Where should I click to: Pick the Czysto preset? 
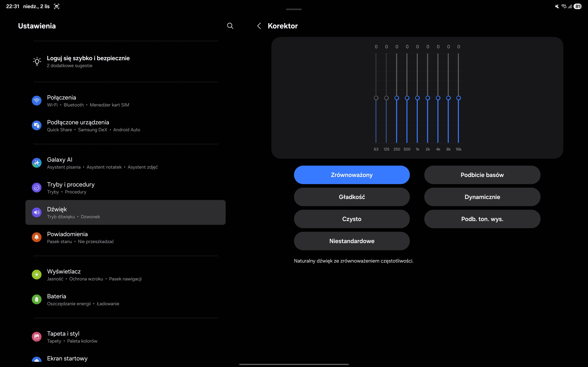[x=352, y=219]
